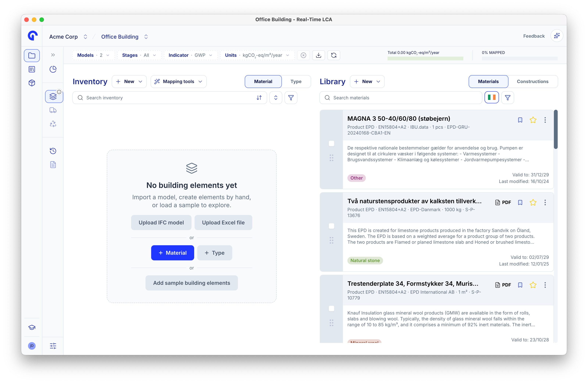Open the Models dropdown filter

(93, 55)
